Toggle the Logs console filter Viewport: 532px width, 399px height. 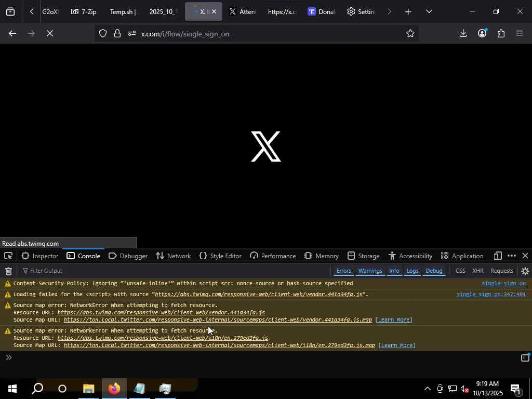(413, 271)
